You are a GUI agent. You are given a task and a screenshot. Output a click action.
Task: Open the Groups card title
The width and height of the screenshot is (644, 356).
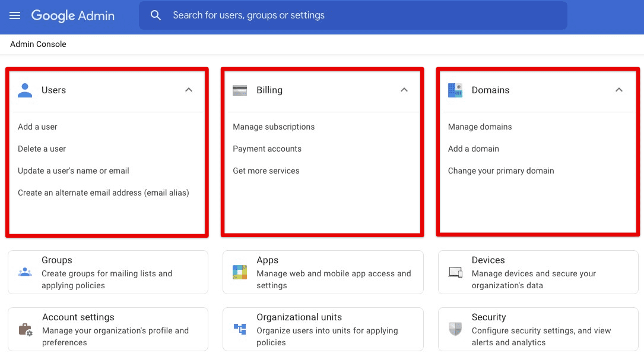pos(56,260)
